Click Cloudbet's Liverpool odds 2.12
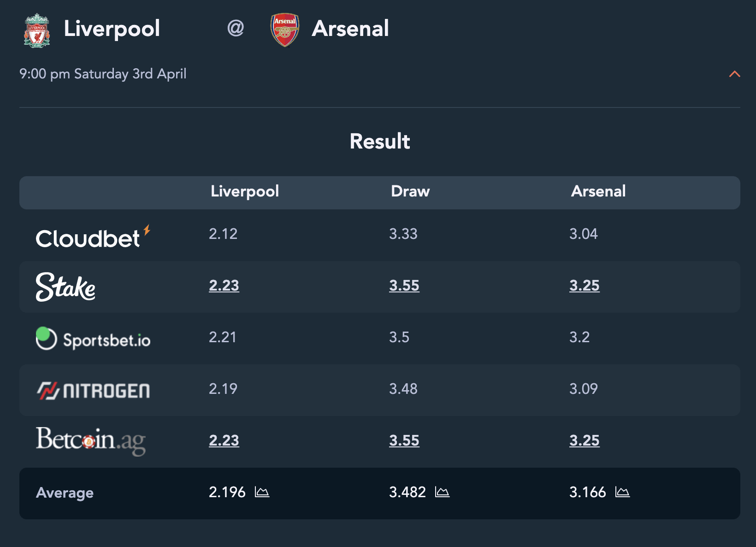This screenshot has height=547, width=756. click(x=223, y=234)
